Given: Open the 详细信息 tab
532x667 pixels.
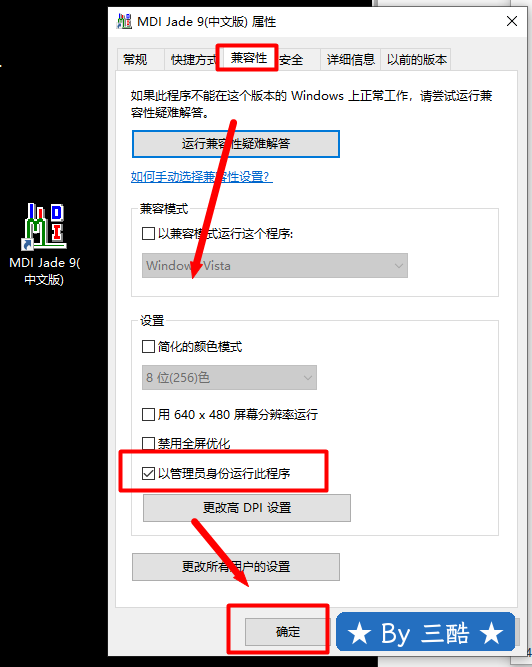Looking at the screenshot, I should coord(350,60).
